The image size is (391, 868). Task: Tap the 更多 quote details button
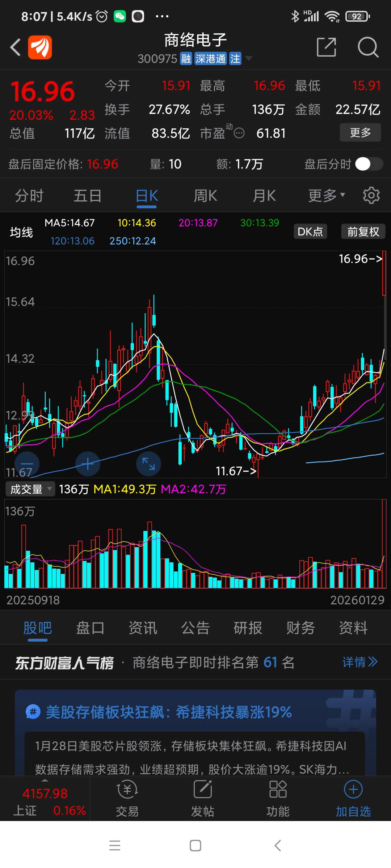click(x=360, y=132)
